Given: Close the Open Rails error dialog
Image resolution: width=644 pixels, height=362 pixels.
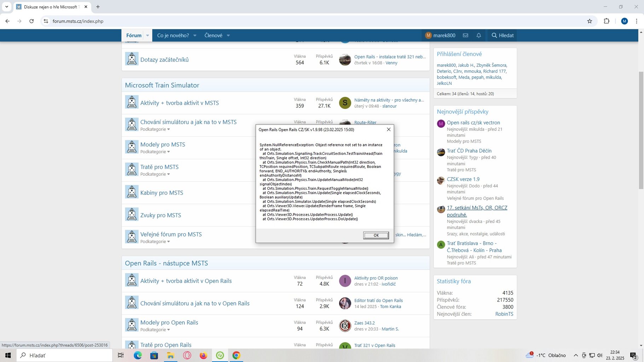Looking at the screenshot, I should click(389, 129).
